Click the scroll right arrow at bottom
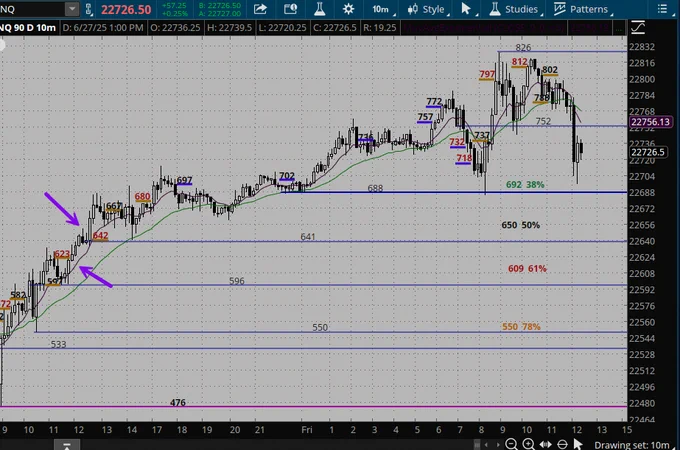The width and height of the screenshot is (680, 450). [498, 445]
